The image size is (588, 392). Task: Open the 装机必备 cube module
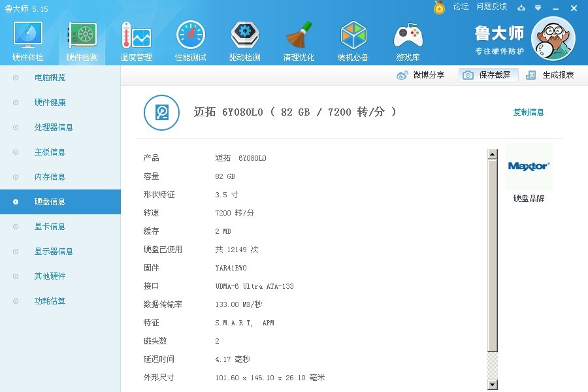353,41
